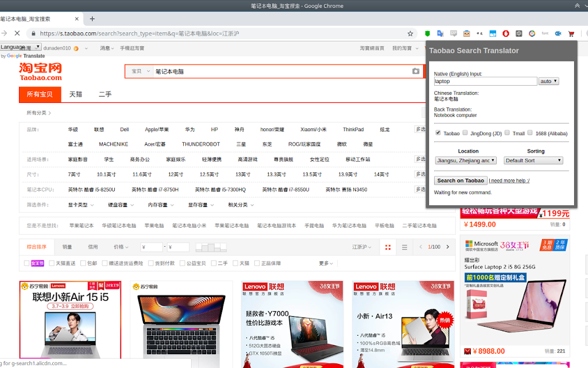Click the minimum price input field
Image resolution: width=588 pixels, height=368 pixels.
(x=152, y=247)
